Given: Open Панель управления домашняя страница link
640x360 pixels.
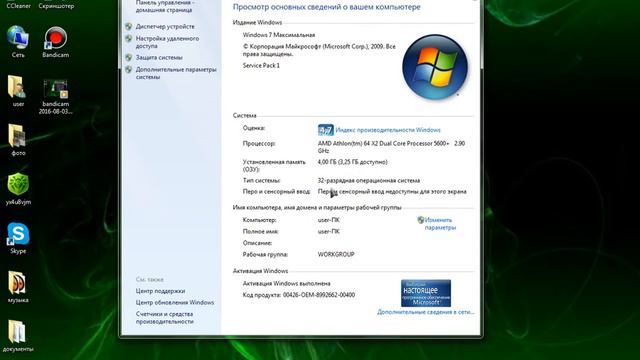Looking at the screenshot, I should [164, 6].
